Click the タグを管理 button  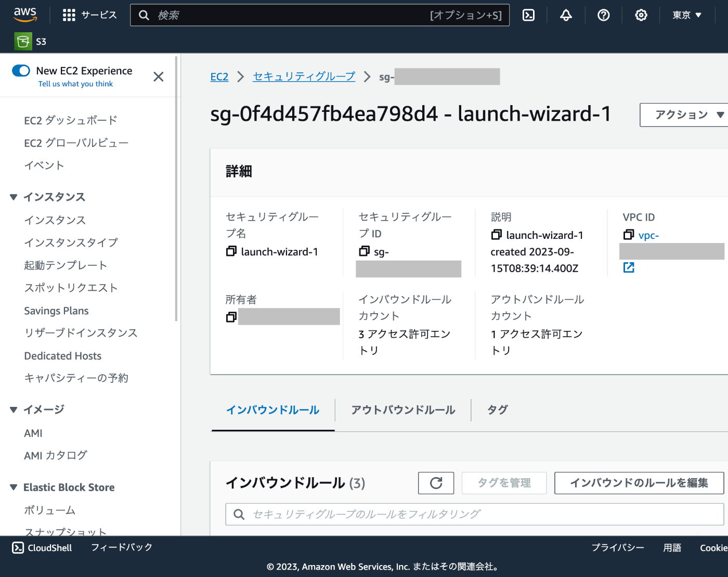click(x=504, y=483)
